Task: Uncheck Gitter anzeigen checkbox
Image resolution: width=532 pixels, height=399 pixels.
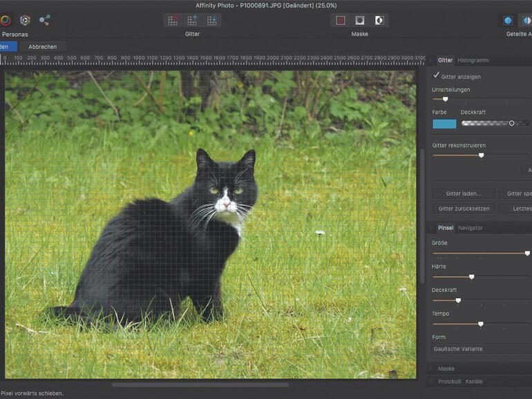Action: tap(437, 76)
